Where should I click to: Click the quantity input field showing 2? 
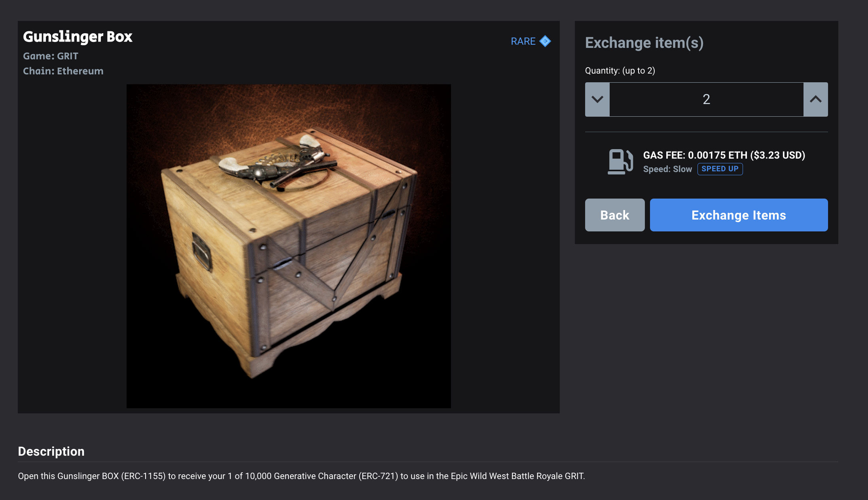coord(707,99)
